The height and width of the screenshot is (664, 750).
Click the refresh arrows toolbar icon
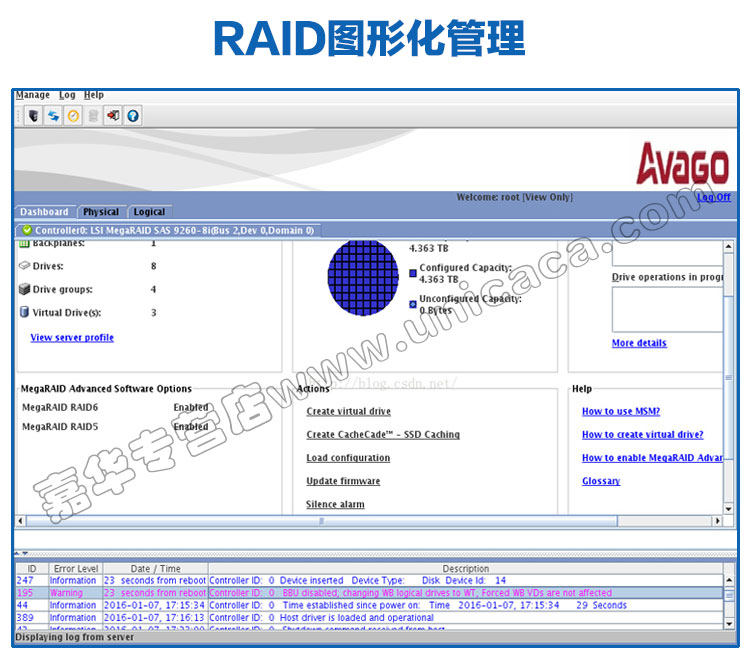(x=53, y=116)
